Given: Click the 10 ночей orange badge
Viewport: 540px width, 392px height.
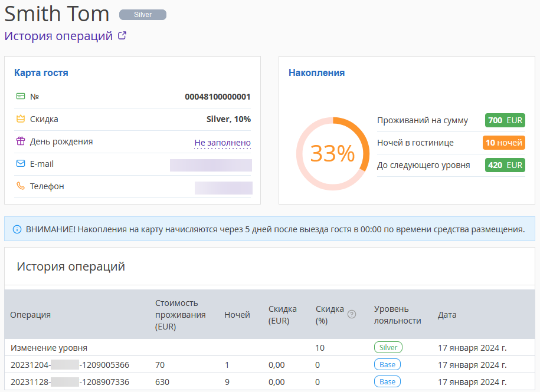Looking at the screenshot, I should (504, 143).
